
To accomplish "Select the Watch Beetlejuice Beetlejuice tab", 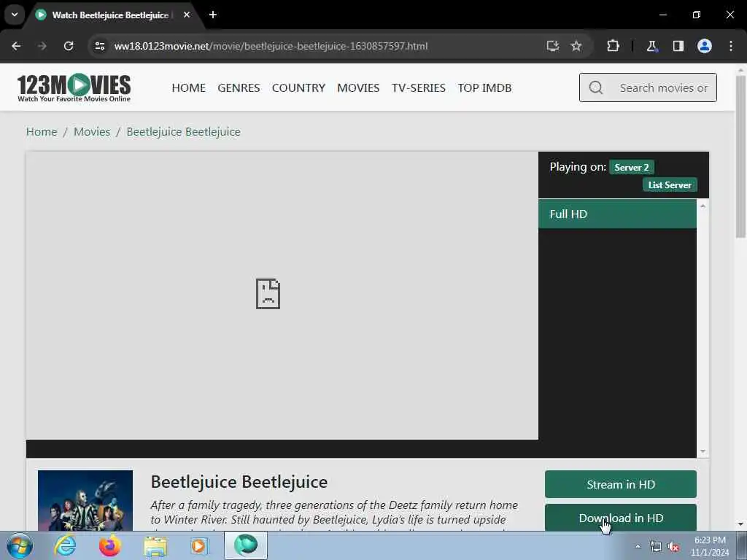I will [111, 15].
